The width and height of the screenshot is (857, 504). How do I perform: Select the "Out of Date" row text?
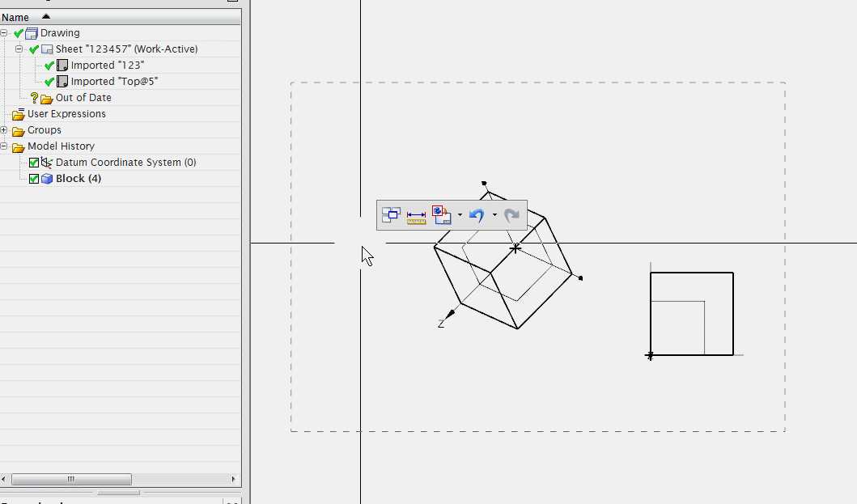pos(83,97)
